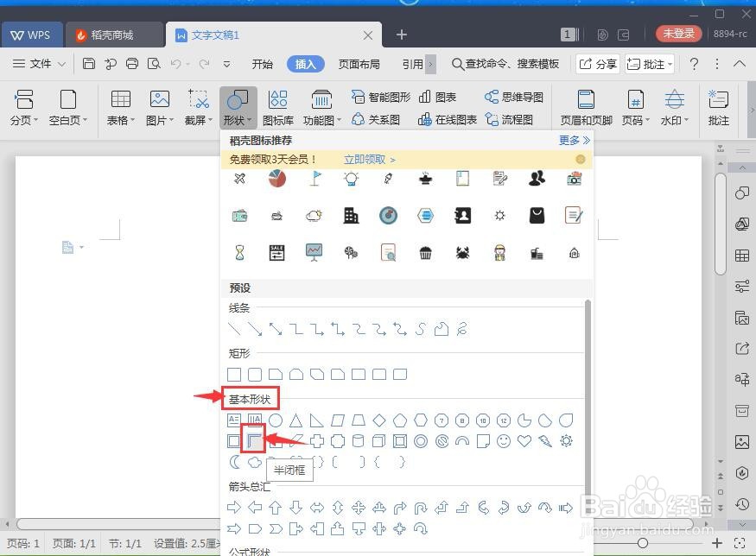Viewport: 756px width, 556px height.
Task: Open the 形状 shapes dropdown
Action: pos(238,108)
